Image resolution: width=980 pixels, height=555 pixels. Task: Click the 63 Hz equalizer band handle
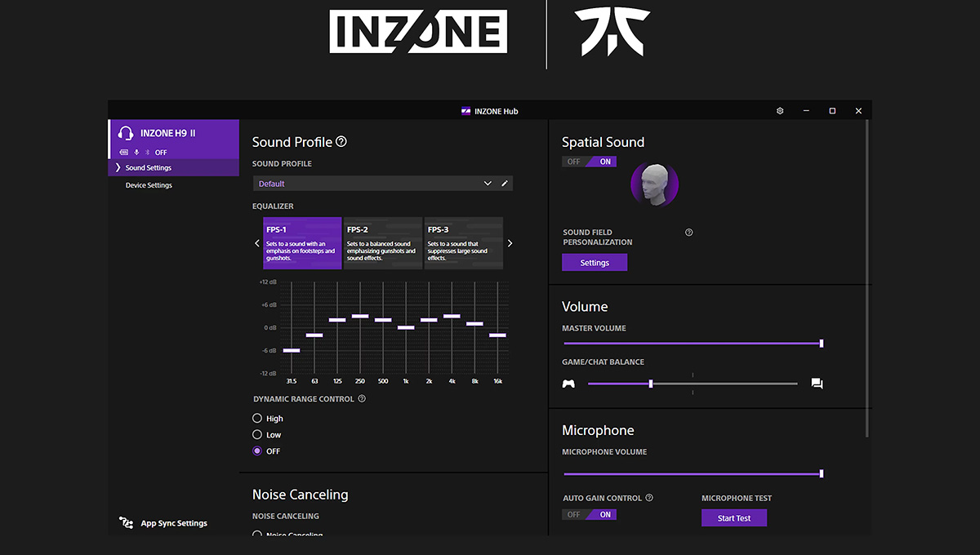[x=314, y=335]
